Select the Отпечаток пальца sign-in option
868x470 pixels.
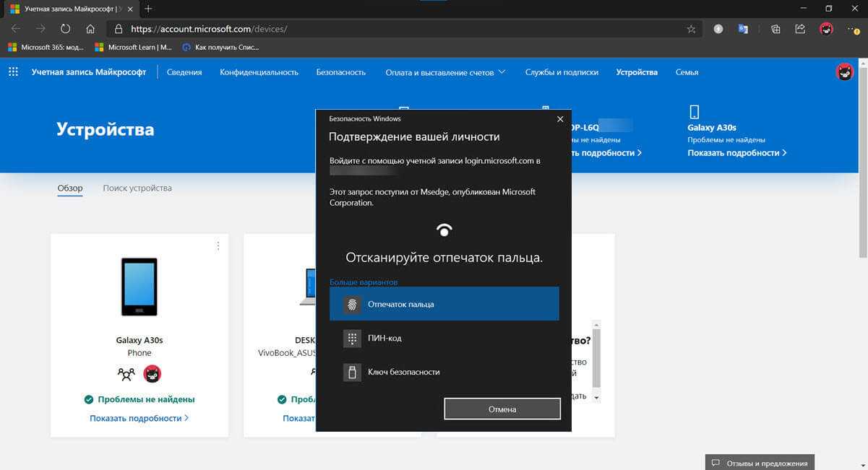pos(444,304)
